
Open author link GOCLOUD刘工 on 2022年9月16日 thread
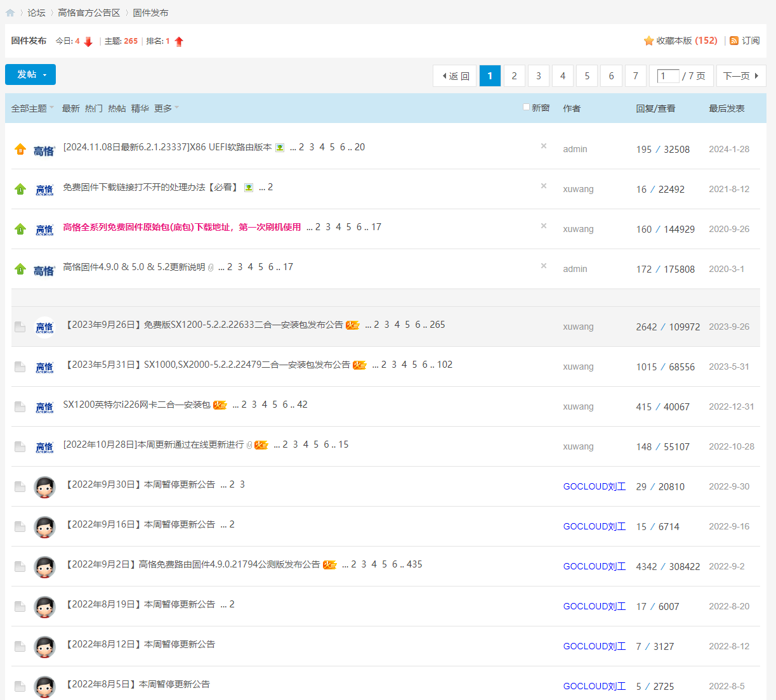[x=594, y=526]
